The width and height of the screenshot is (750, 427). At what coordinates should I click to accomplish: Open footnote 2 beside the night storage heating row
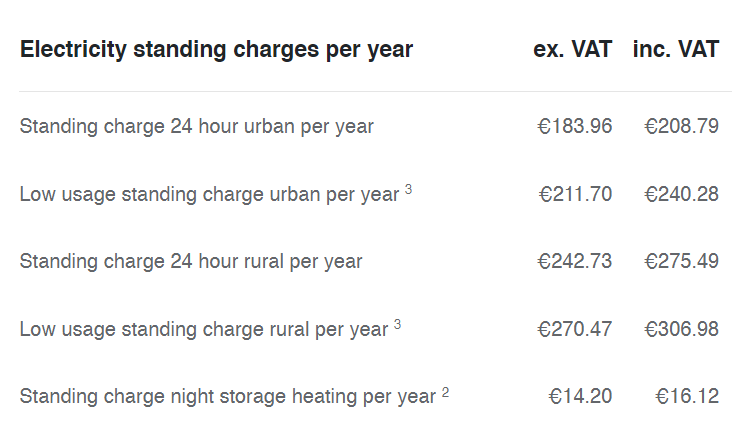pyautogui.click(x=445, y=392)
